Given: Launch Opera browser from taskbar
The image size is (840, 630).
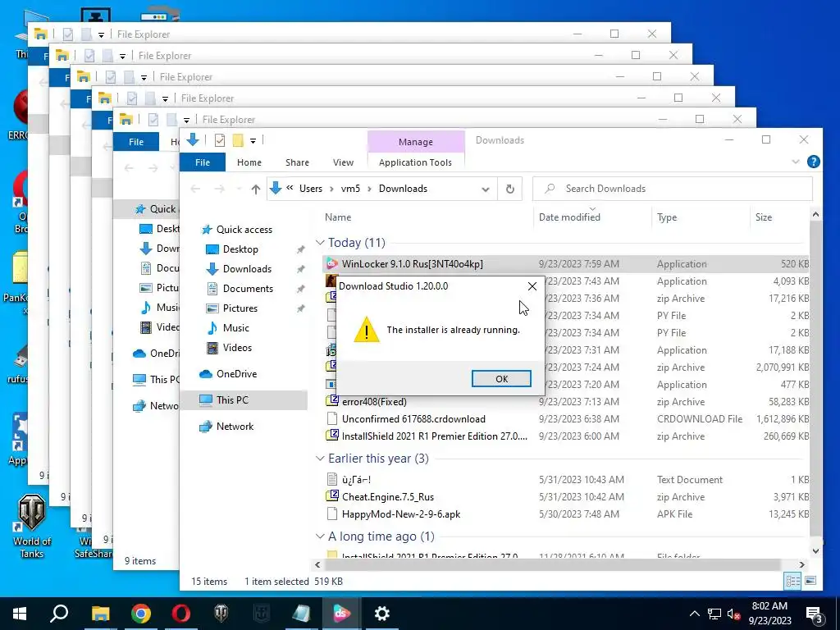Looking at the screenshot, I should (181, 614).
